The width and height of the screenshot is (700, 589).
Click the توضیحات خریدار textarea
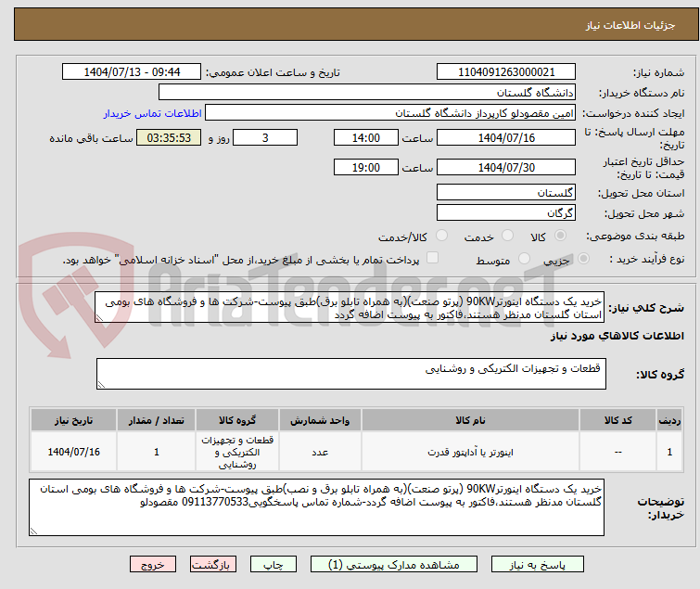(x=316, y=507)
